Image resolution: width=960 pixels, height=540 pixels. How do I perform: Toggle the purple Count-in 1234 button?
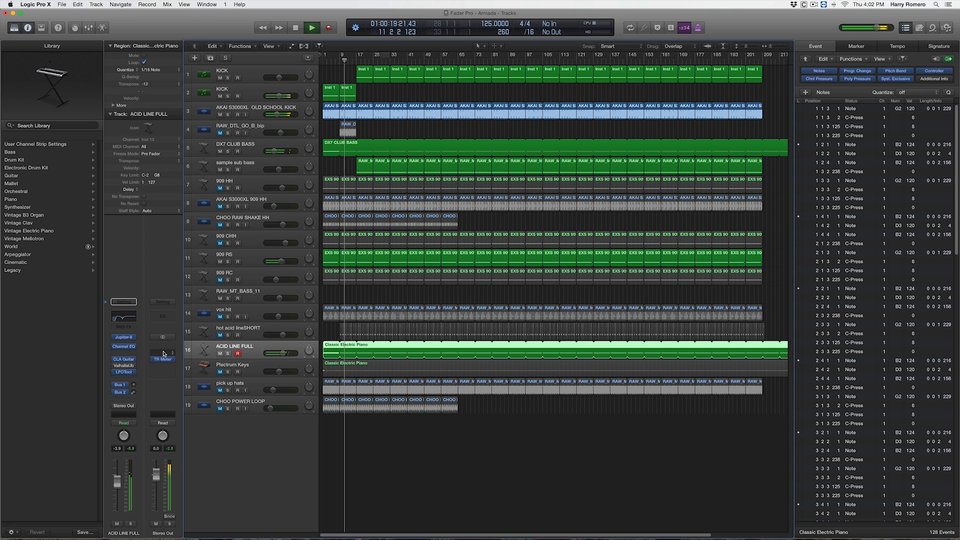pos(684,28)
